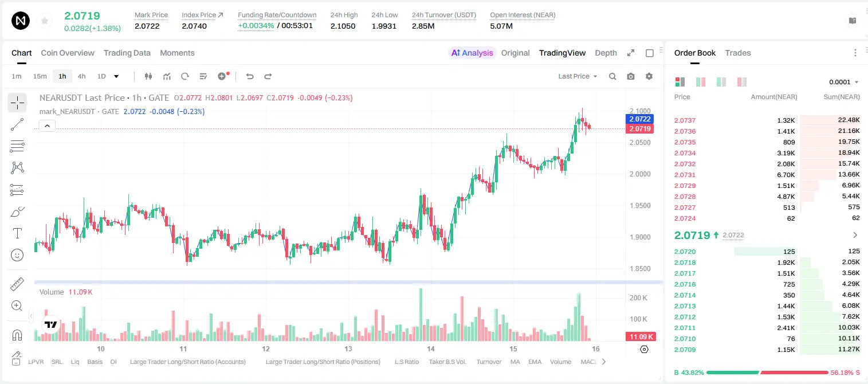Click the 2.0737 ask price row
This screenshot has height=384, width=868.
point(767,120)
